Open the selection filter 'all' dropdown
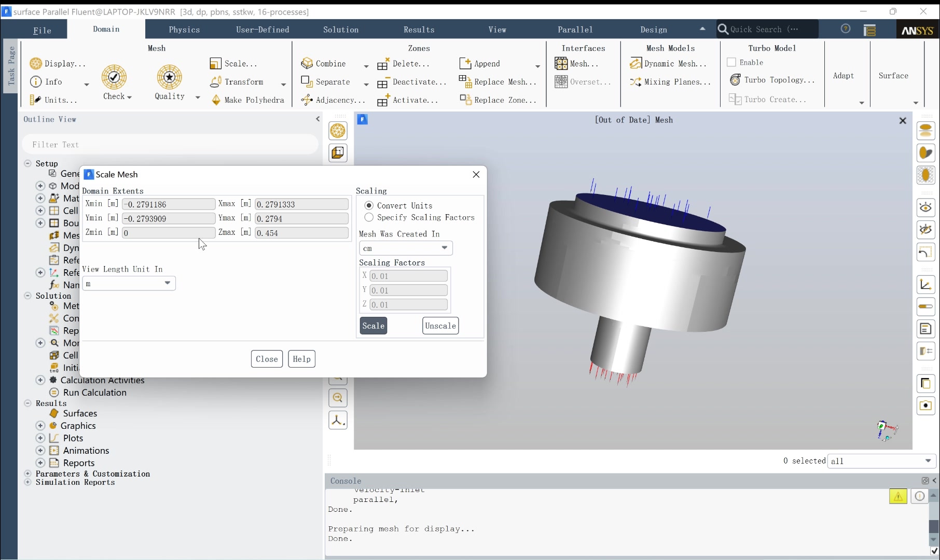 [882, 461]
